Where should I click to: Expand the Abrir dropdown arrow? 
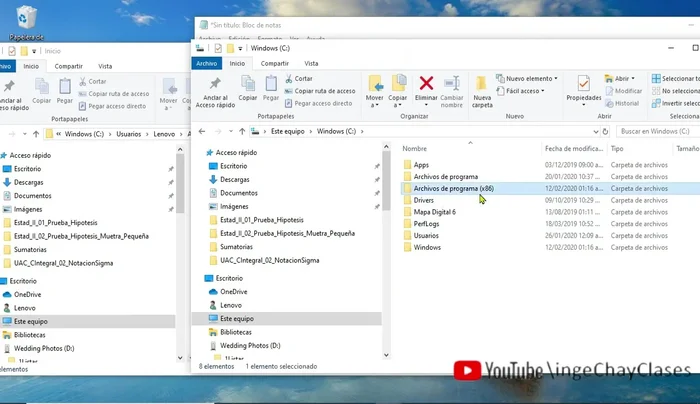pos(633,79)
